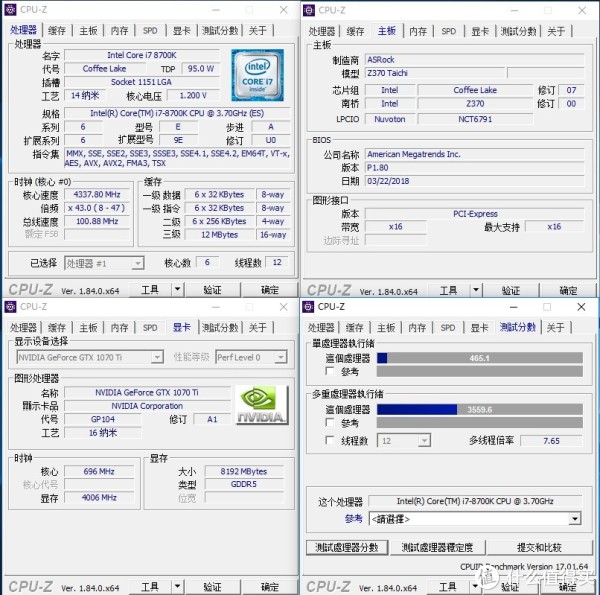Open the NVIDIA GeForce GTX 1070 Ti device dropdown

[x=90, y=357]
